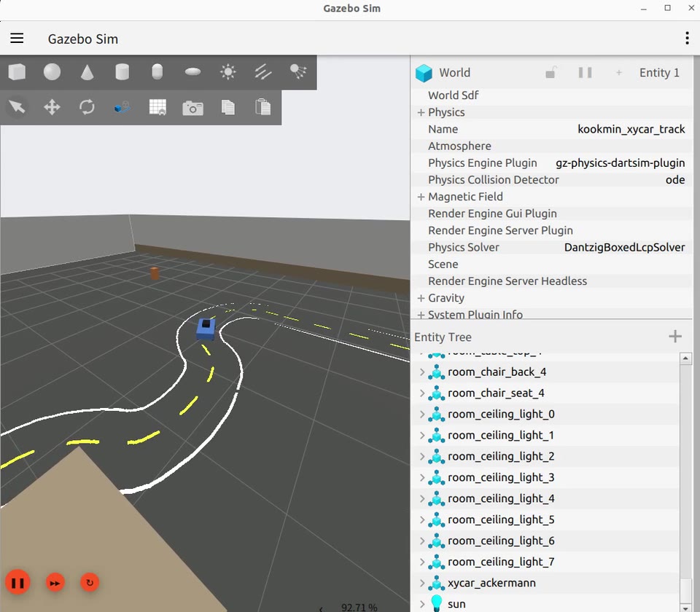Select the translate mode tool
Screen dimensions: 700x612
click(x=52, y=108)
